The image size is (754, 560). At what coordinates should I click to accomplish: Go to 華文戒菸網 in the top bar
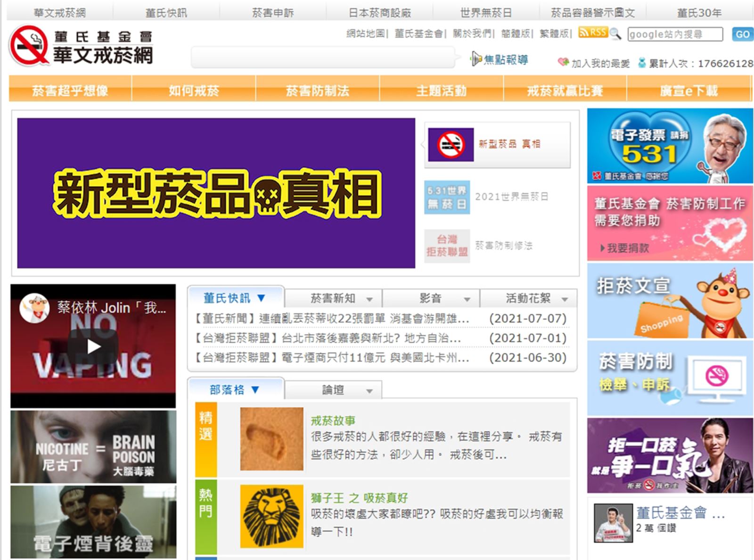60,13
